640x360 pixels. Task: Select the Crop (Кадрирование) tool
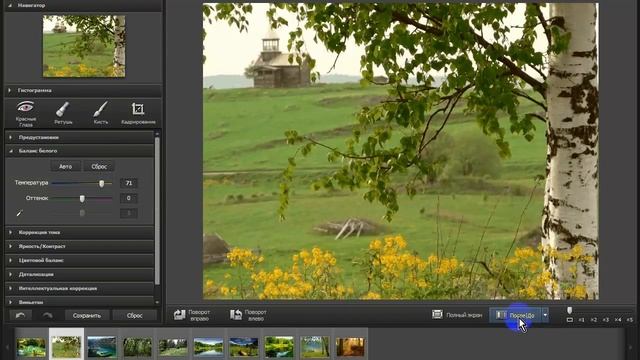click(x=138, y=113)
